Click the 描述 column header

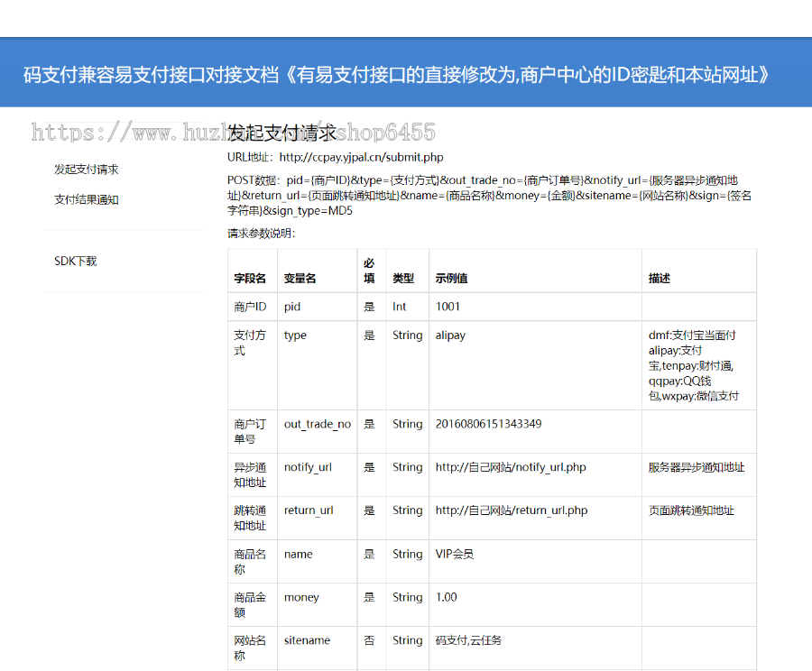pyautogui.click(x=660, y=279)
